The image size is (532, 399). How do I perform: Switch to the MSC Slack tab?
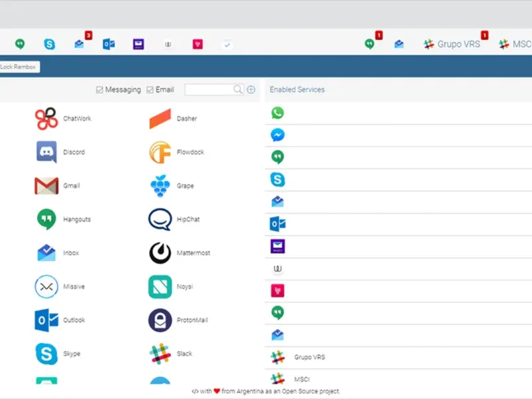click(515, 44)
